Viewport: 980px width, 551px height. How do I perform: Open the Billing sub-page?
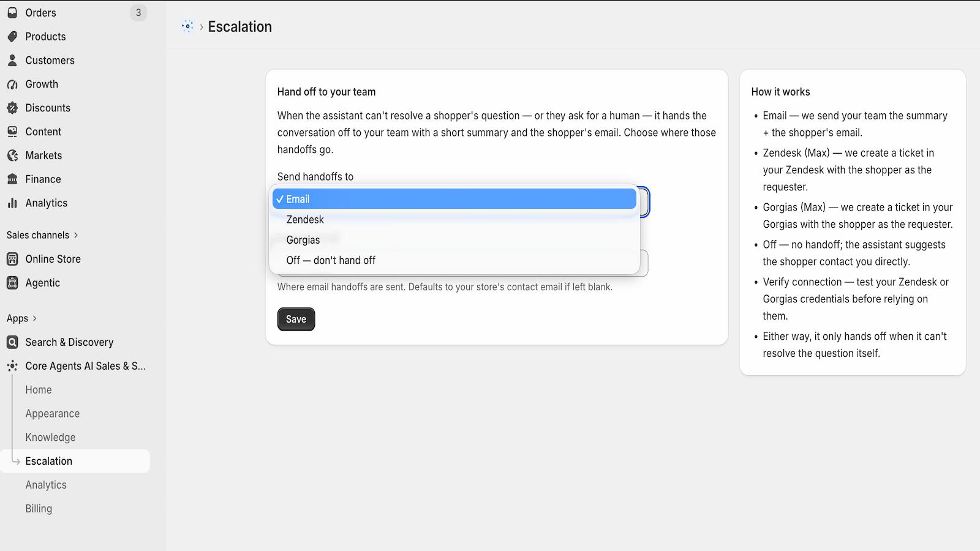(39, 509)
